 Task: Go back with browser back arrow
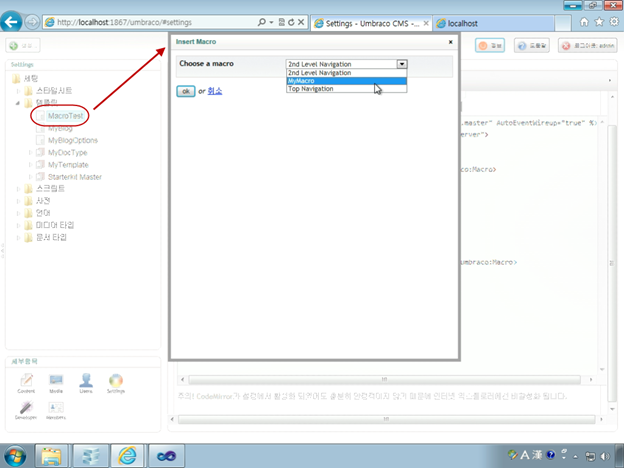pos(11,21)
